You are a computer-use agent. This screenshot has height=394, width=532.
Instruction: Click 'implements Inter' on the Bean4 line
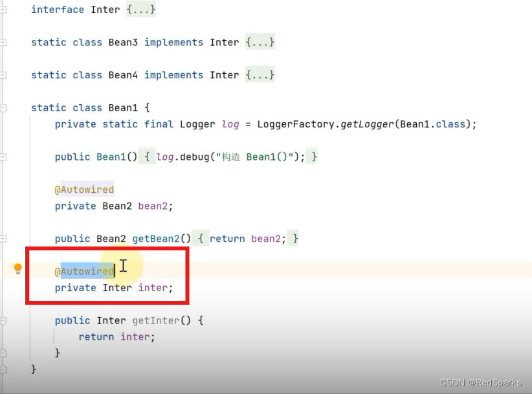[x=192, y=74]
